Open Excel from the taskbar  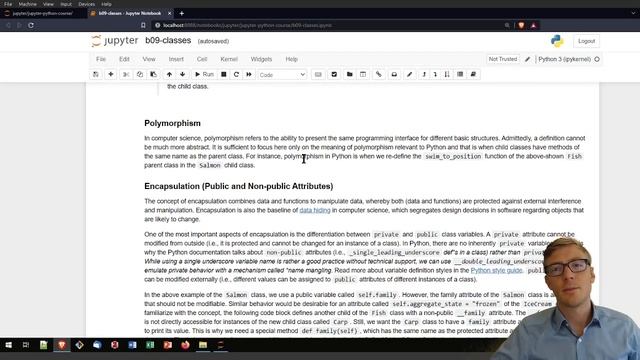click(150, 345)
